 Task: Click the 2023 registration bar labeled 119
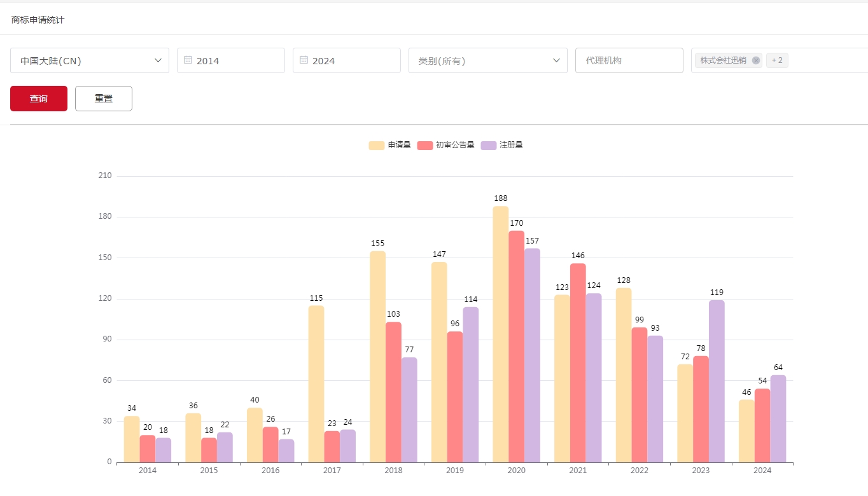[x=717, y=381]
